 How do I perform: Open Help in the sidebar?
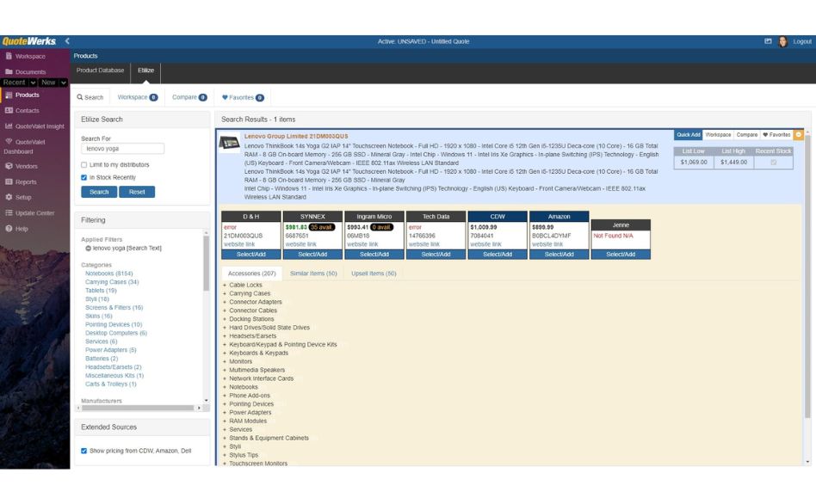click(x=22, y=229)
